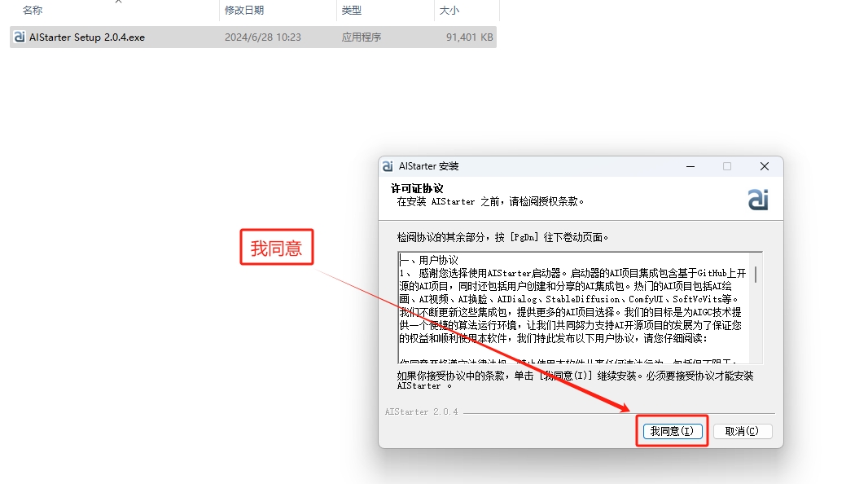868x484 pixels.
Task: Click the license agreement scrollbar thumb
Action: (756, 274)
